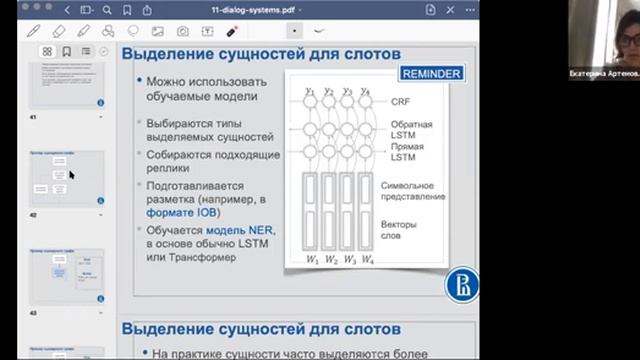Click blue badge on page 41 thumbnail
The image size is (640, 360).
[101, 103]
